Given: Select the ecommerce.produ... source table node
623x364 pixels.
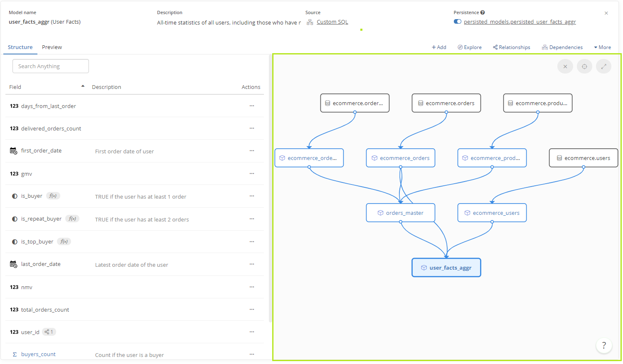Looking at the screenshot, I should pyautogui.click(x=538, y=103).
